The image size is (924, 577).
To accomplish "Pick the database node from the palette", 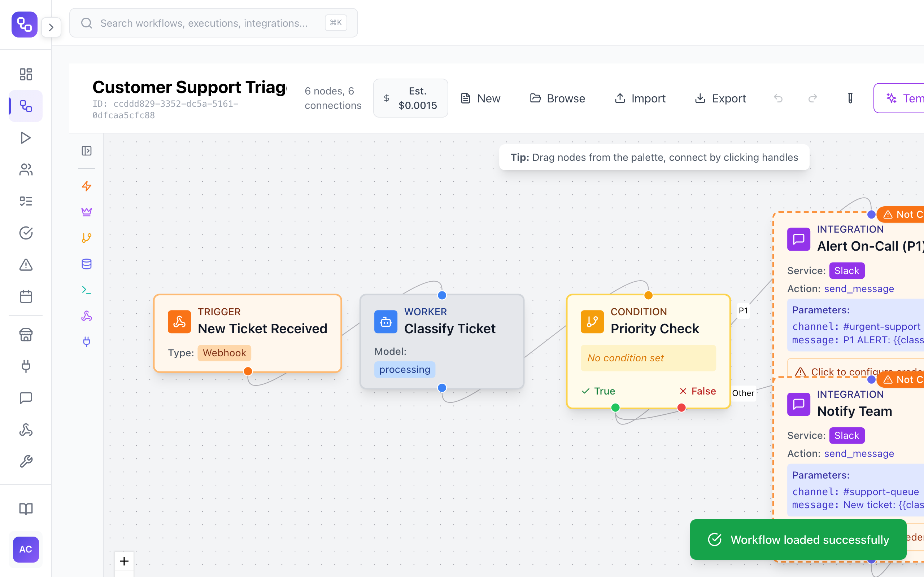I will [87, 264].
